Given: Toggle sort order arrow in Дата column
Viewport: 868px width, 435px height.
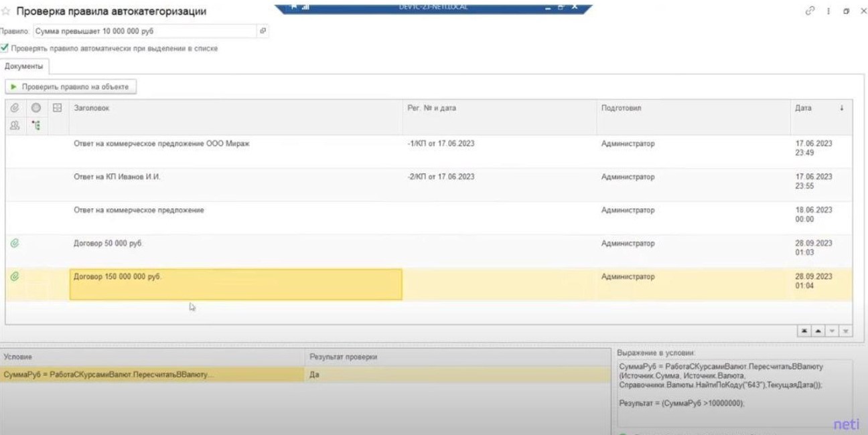Looking at the screenshot, I should point(842,108).
